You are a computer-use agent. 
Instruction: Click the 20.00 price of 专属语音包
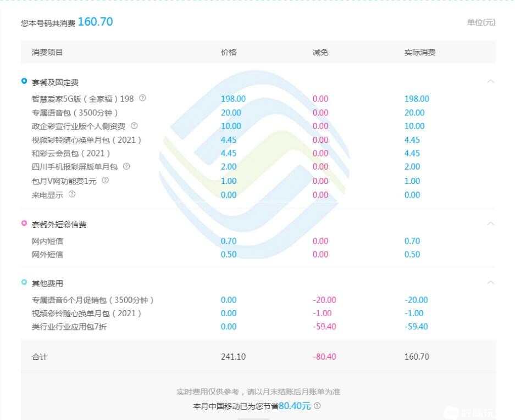(x=231, y=113)
